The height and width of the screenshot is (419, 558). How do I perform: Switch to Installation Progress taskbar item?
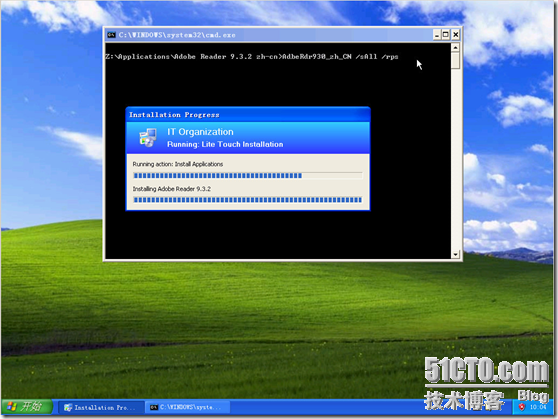[x=100, y=407]
